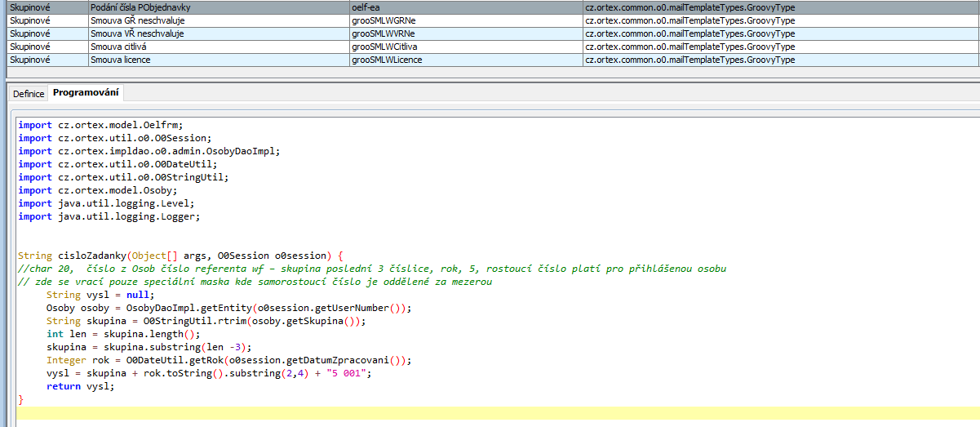Screen dimensions: 980x427
Task: Click the GroovyType value in Smlouva citlivá row
Action: tap(690, 47)
